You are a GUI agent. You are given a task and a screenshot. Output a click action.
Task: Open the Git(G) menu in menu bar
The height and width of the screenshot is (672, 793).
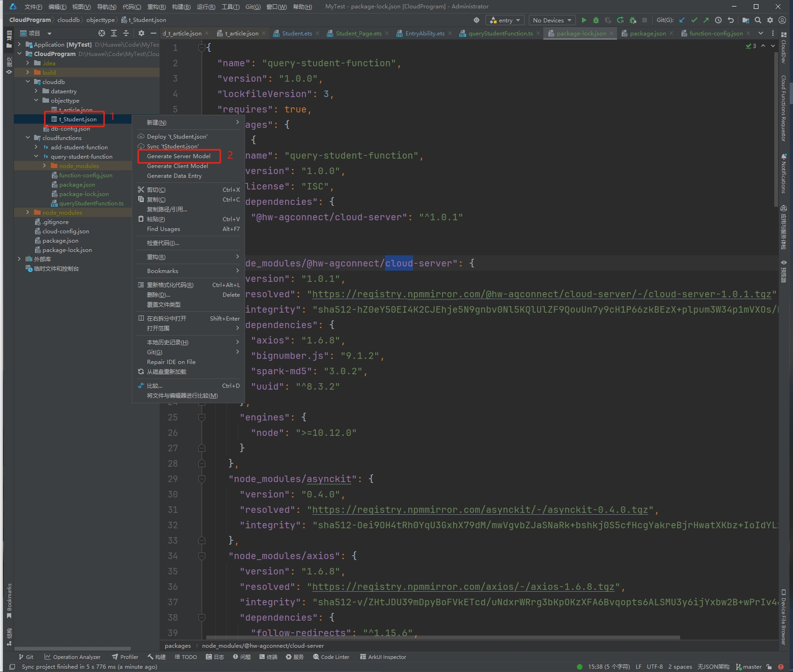[x=253, y=7]
